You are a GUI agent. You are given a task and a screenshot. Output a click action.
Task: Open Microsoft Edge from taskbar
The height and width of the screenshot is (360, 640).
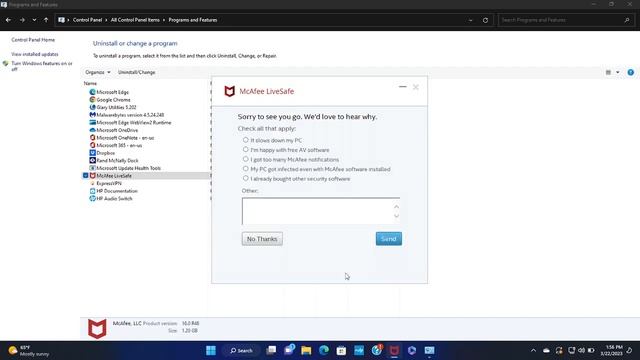[x=324, y=351]
